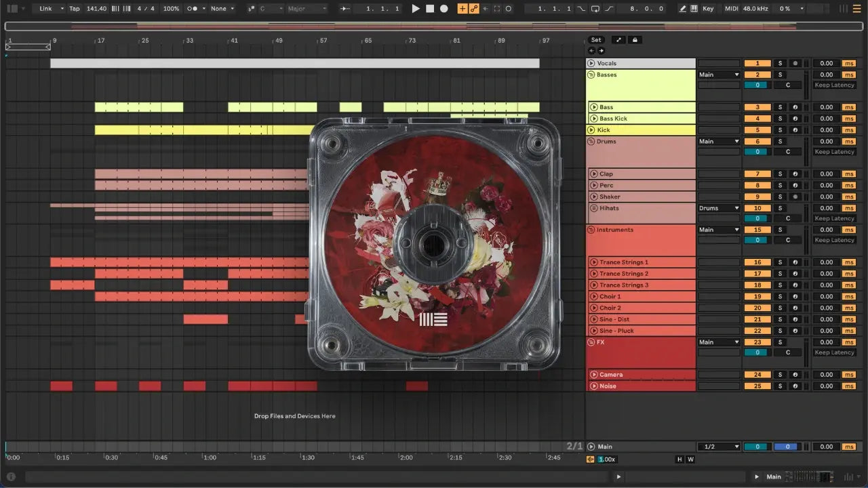Click the Drop Files and Devices Here text
Screen dimensions: 868x488
pyautogui.click(x=294, y=416)
